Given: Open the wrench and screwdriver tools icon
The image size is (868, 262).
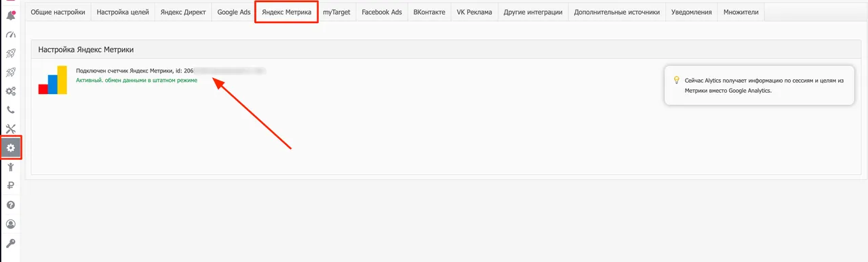Looking at the screenshot, I should pyautogui.click(x=10, y=129).
